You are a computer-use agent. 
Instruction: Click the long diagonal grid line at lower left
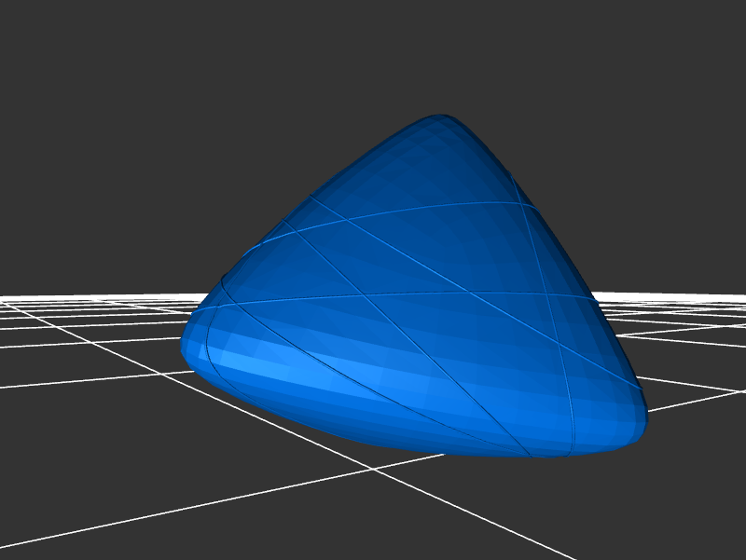(186, 508)
